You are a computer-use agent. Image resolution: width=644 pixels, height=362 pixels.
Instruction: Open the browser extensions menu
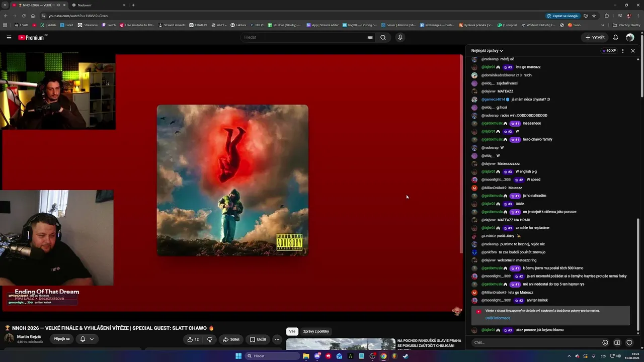(x=607, y=16)
